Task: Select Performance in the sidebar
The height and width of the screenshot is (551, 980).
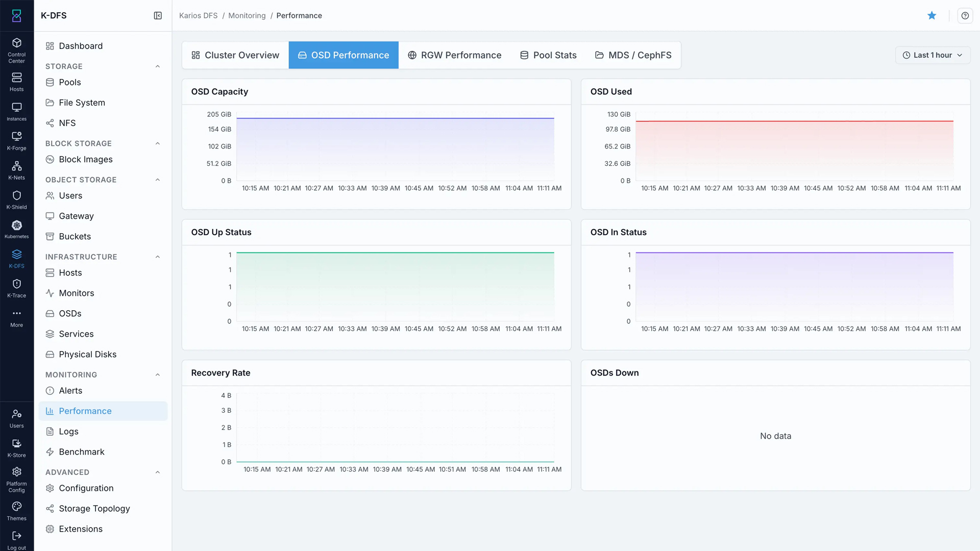Action: pos(103,411)
